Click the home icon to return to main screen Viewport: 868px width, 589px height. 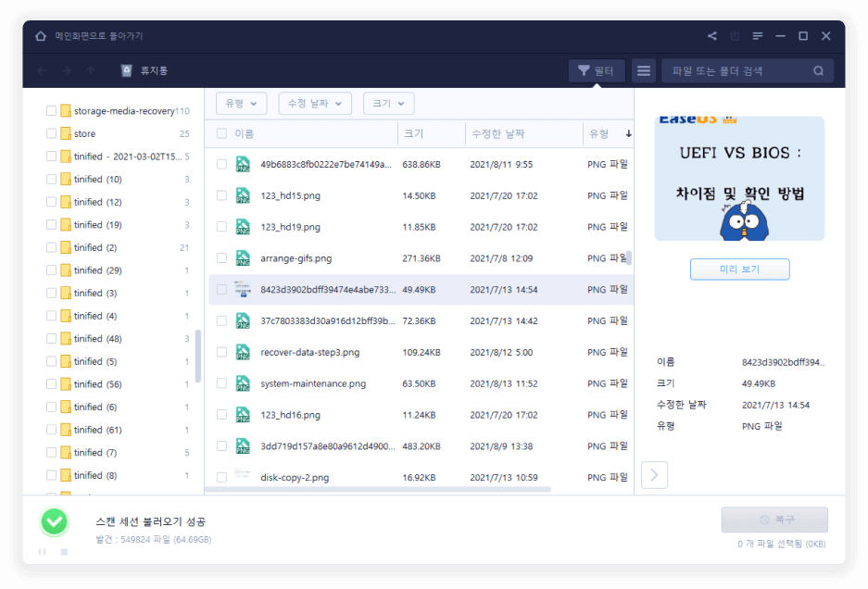[41, 36]
